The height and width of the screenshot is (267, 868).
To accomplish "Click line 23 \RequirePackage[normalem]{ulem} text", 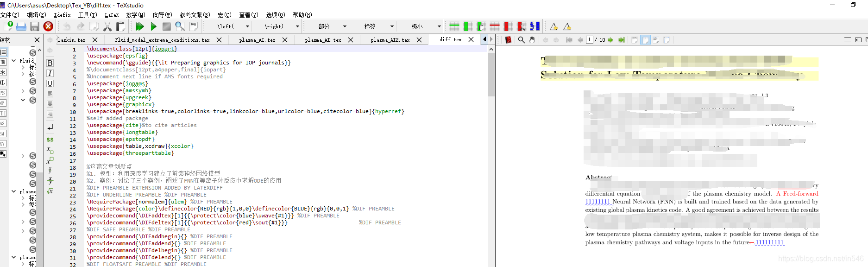I will click(137, 202).
